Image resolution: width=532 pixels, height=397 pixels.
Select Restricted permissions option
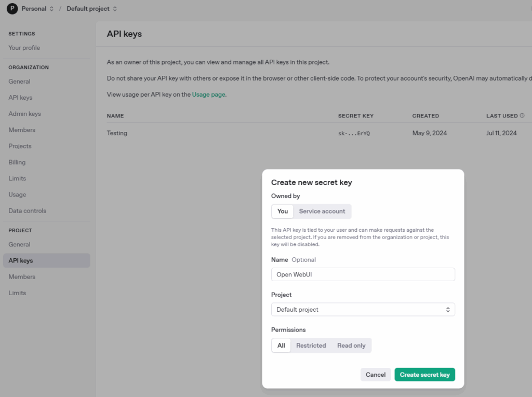pos(311,346)
